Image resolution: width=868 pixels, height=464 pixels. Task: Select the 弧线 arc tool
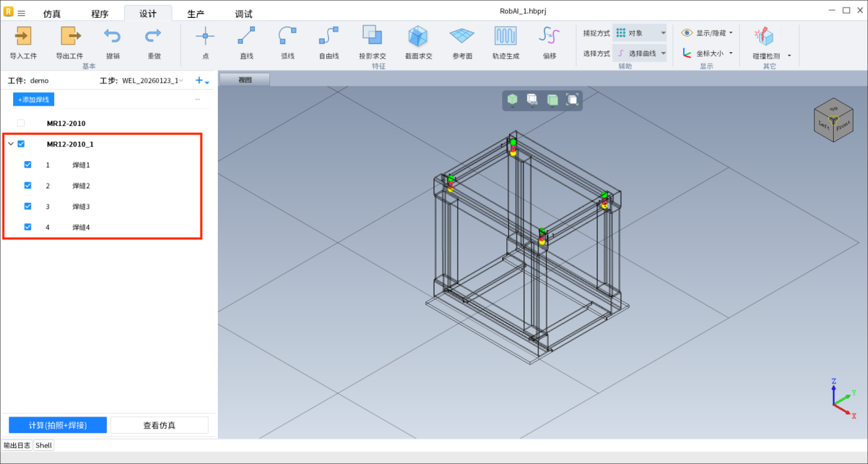pyautogui.click(x=288, y=36)
